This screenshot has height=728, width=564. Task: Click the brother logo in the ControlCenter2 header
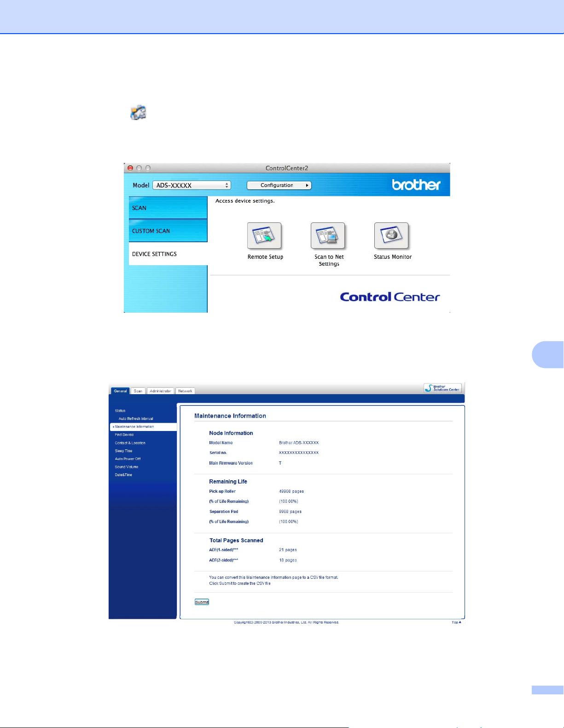416,185
